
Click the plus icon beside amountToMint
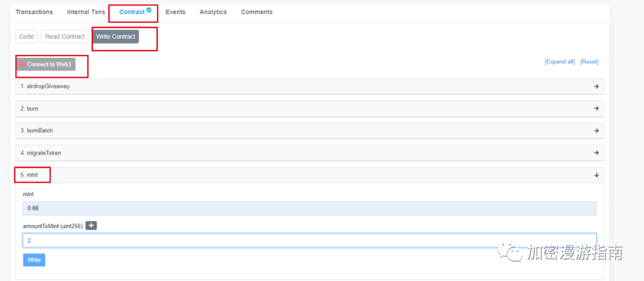coord(91,226)
